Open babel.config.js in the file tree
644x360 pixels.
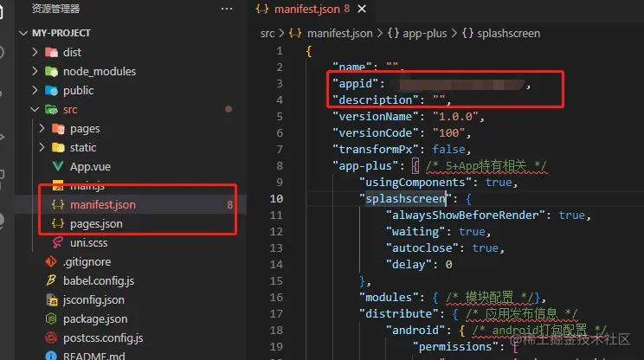click(x=99, y=280)
